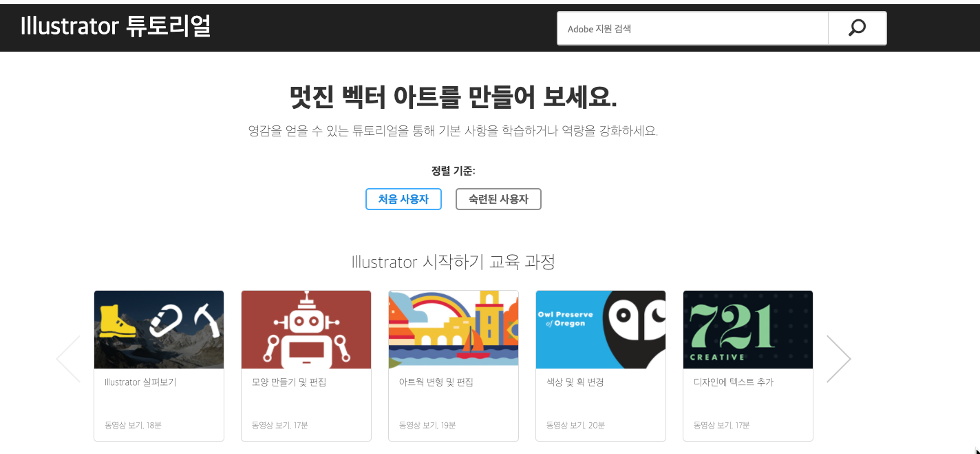980x454 pixels.
Task: Click 동영상 보기, 20분 text
Action: point(575,425)
